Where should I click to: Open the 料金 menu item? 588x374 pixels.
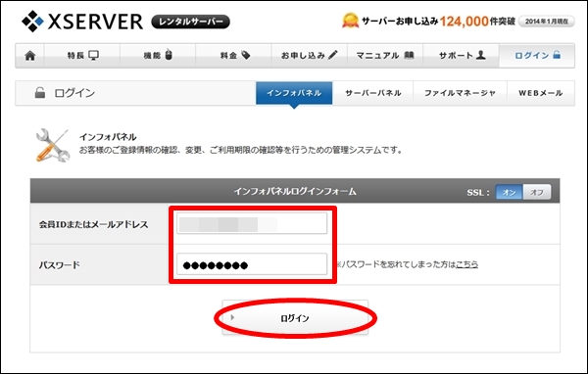pos(234,56)
